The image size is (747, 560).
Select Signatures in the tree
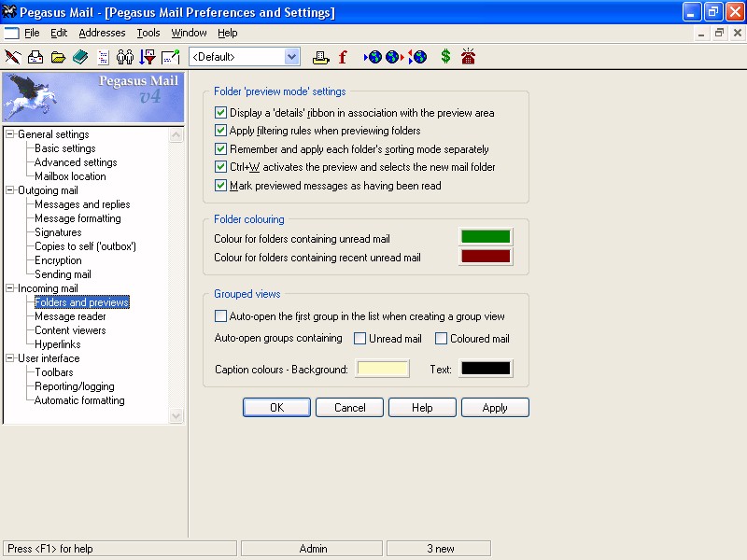point(58,232)
